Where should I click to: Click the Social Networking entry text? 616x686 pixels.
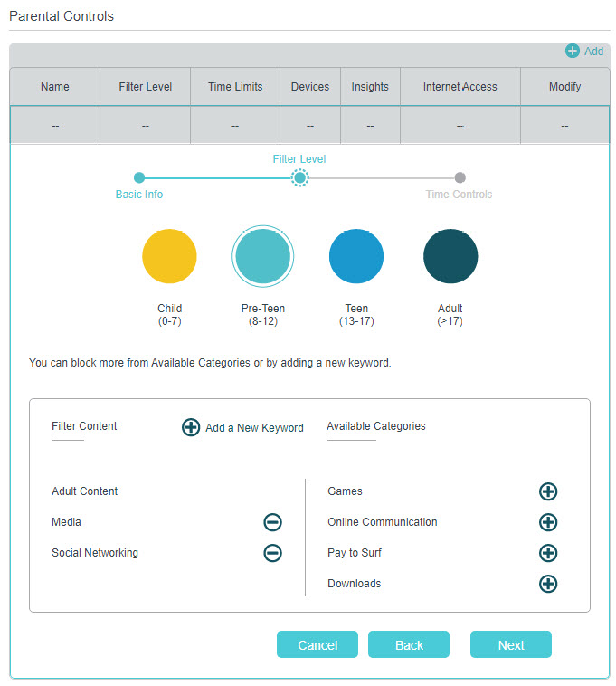[x=95, y=553]
